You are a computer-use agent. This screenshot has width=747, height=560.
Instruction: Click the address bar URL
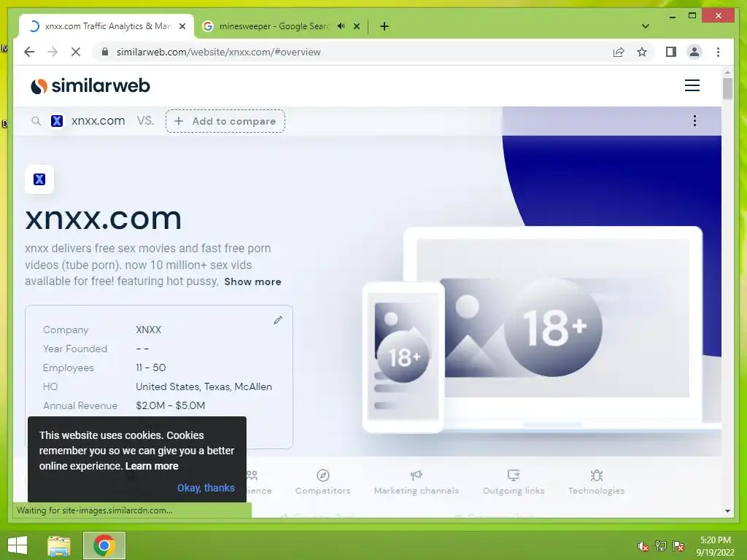tap(218, 52)
